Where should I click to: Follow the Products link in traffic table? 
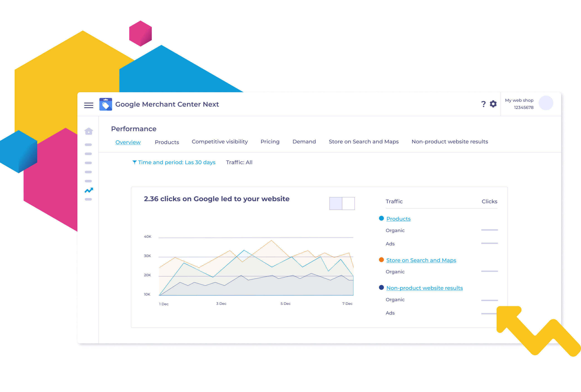(x=398, y=219)
